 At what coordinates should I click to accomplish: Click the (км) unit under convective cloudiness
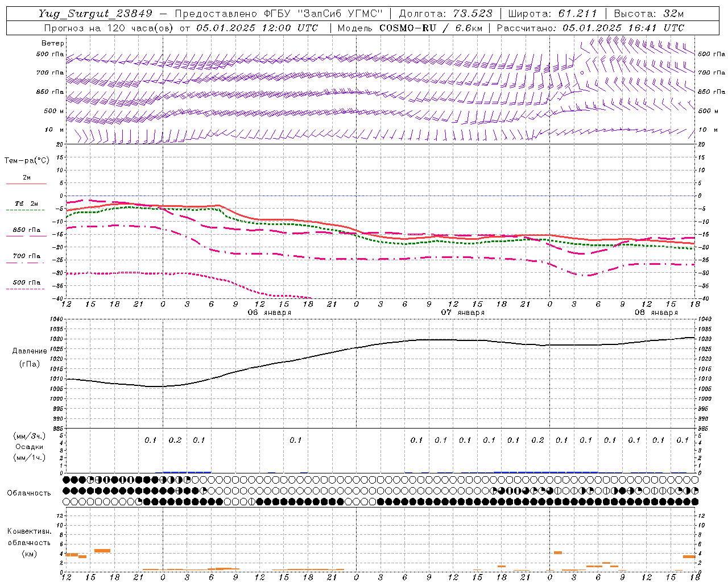[29, 554]
